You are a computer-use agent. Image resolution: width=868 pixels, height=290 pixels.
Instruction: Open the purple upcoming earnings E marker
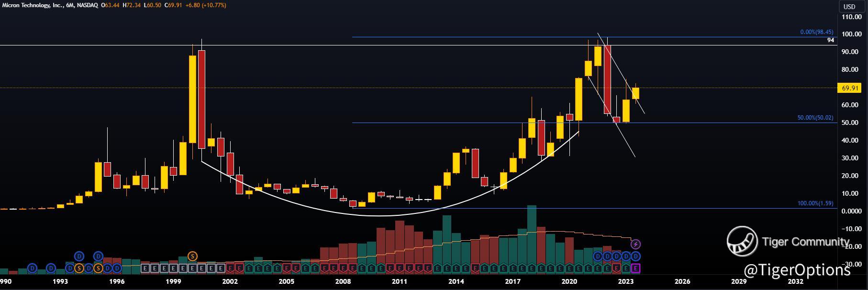pos(636,268)
